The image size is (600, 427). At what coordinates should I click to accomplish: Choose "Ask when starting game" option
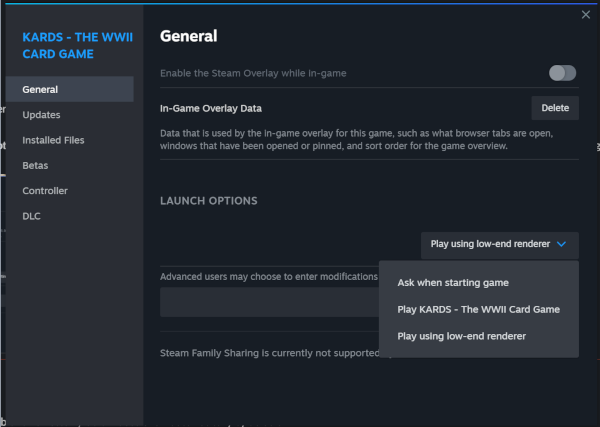(453, 283)
